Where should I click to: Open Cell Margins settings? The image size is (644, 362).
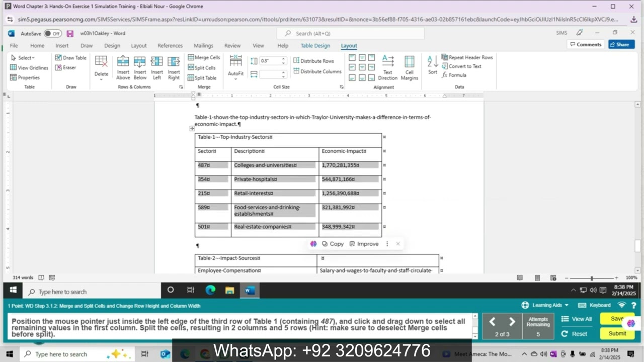pos(410,68)
